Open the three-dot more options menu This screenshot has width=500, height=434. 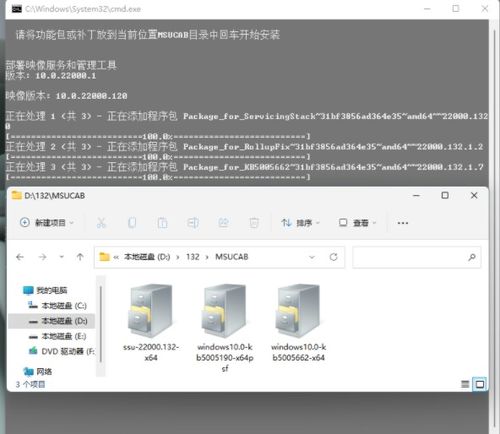tap(403, 223)
